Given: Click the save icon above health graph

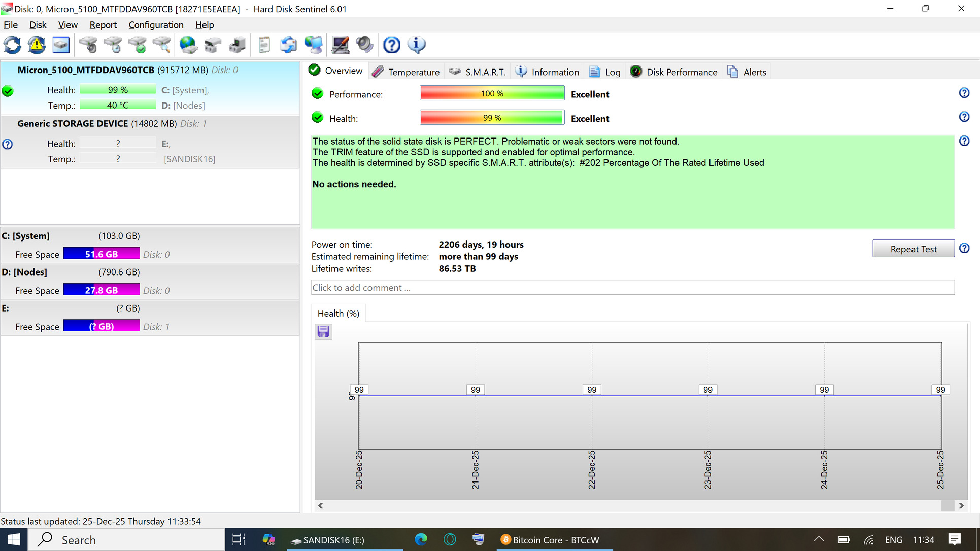Looking at the screenshot, I should (323, 332).
